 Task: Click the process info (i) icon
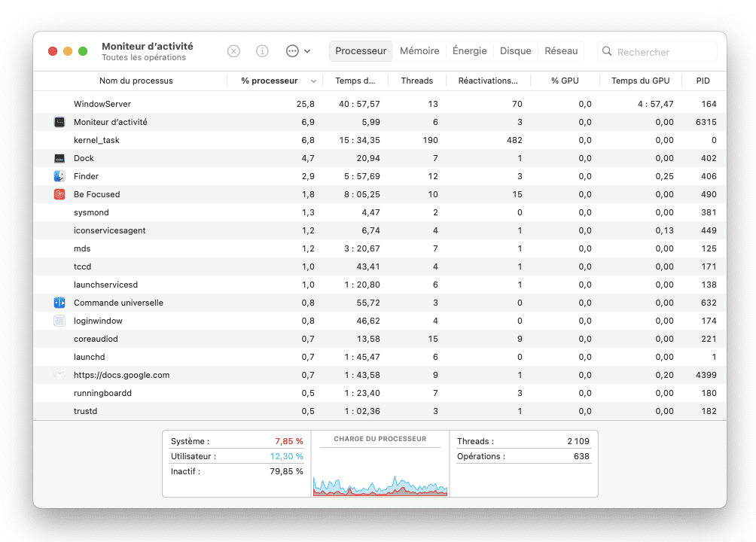262,51
